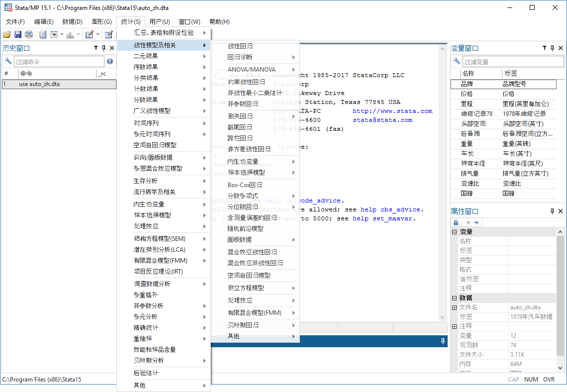Pin the 历史窗口 panel
This screenshot has width=567, height=392.
104,48
